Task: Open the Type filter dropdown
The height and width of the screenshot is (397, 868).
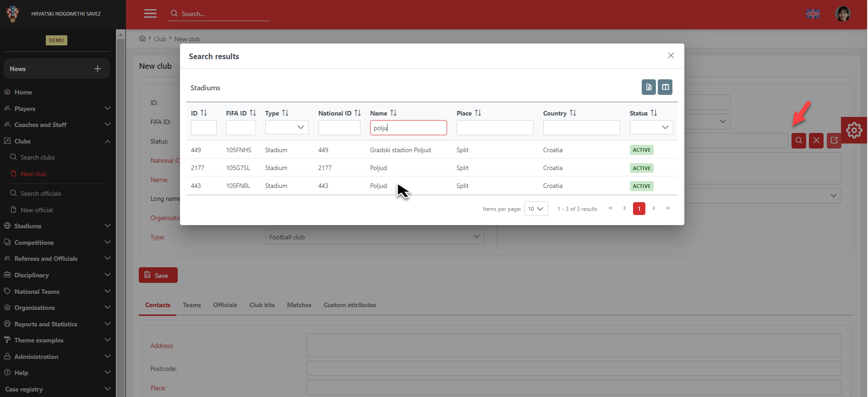Action: coord(287,127)
